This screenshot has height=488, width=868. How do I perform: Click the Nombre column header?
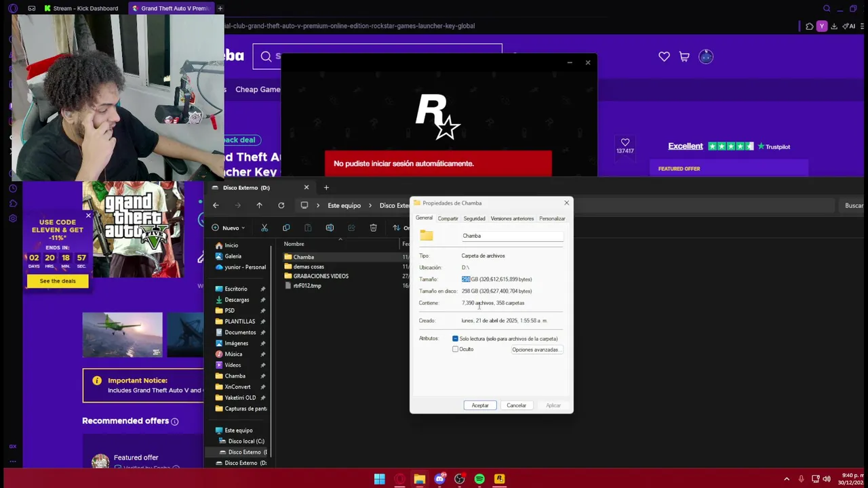[x=294, y=244]
